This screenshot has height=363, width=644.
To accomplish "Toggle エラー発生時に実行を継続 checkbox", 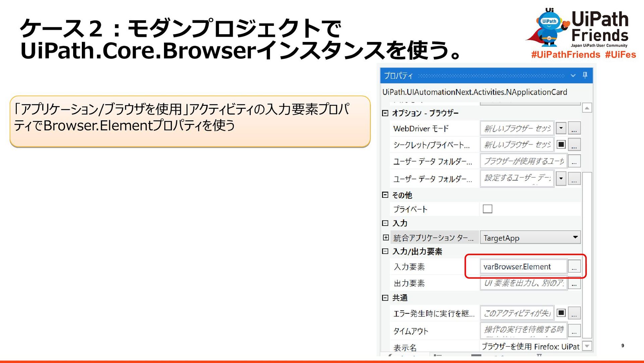I will pos(561,313).
